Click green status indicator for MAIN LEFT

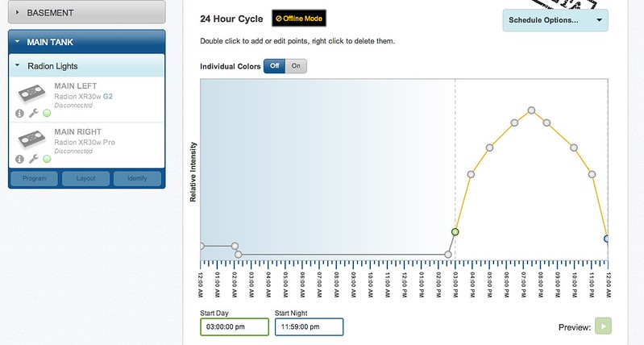tap(47, 114)
